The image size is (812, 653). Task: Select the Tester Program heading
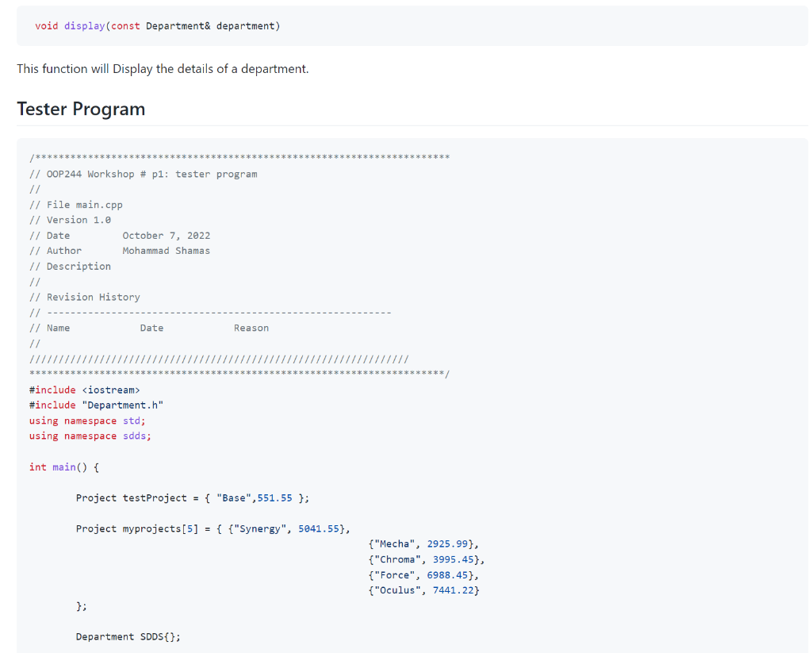coord(80,109)
